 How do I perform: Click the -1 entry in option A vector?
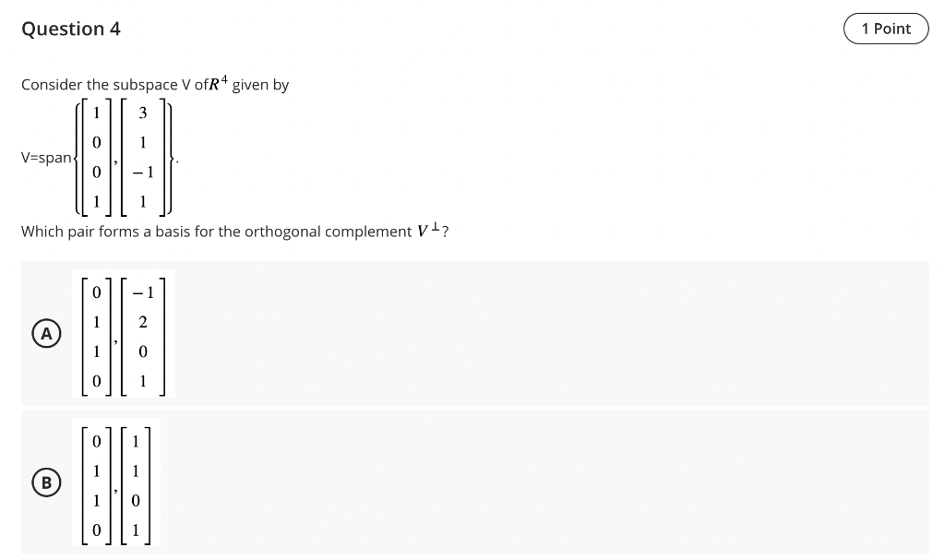coord(143,292)
